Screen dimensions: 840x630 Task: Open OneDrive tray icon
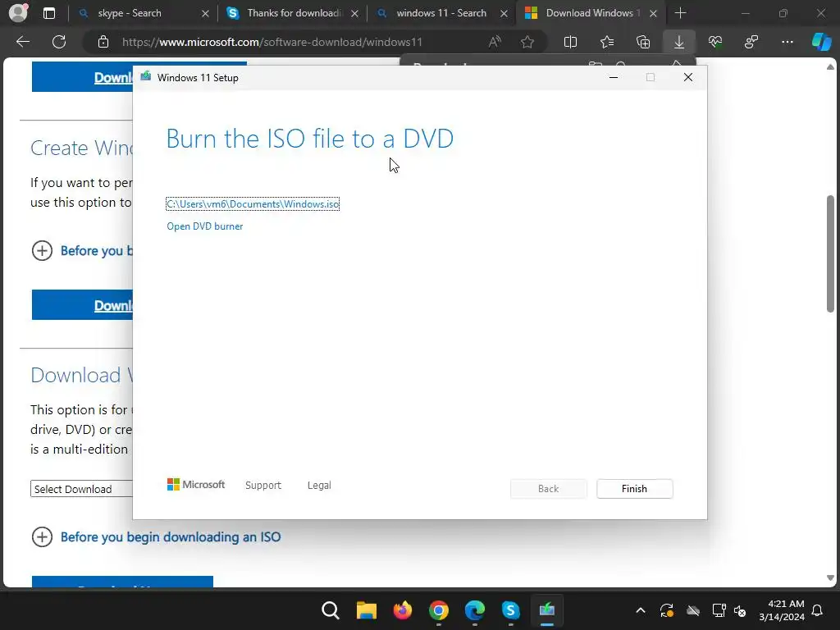click(x=693, y=610)
